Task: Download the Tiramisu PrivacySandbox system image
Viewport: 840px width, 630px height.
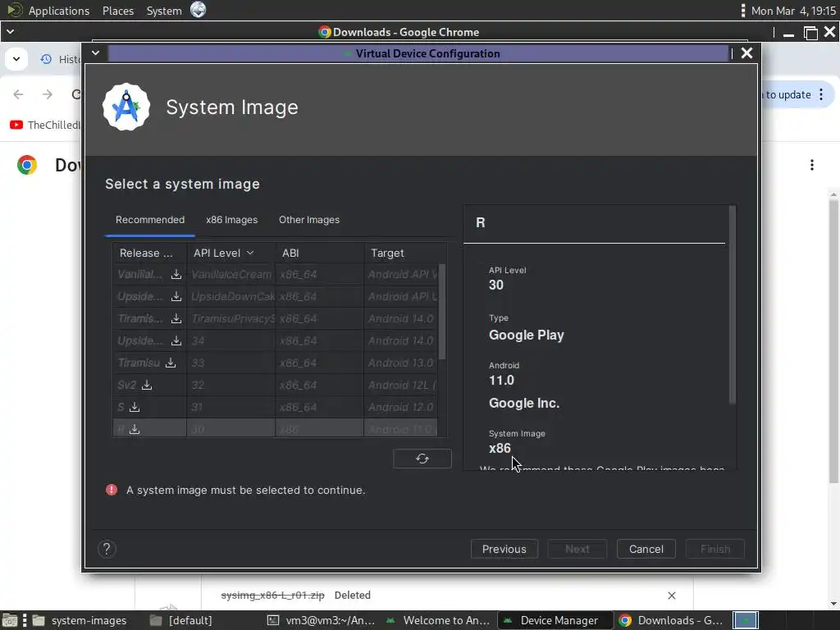Action: (176, 319)
